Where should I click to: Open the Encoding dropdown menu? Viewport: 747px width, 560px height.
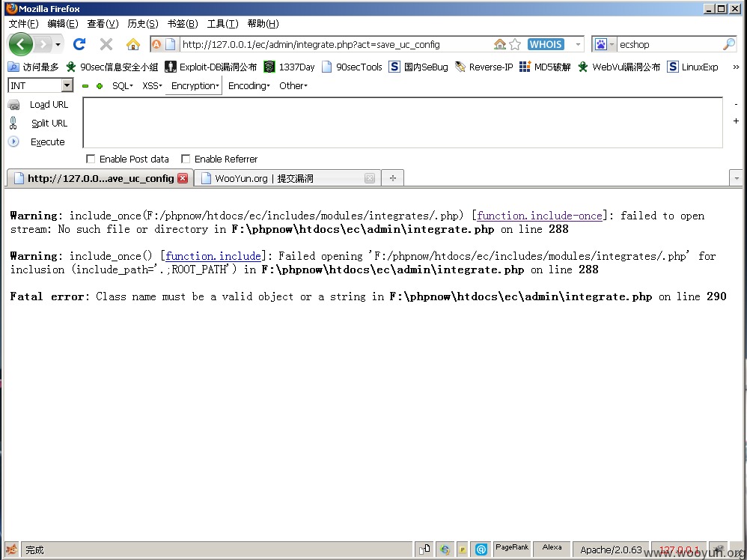249,86
